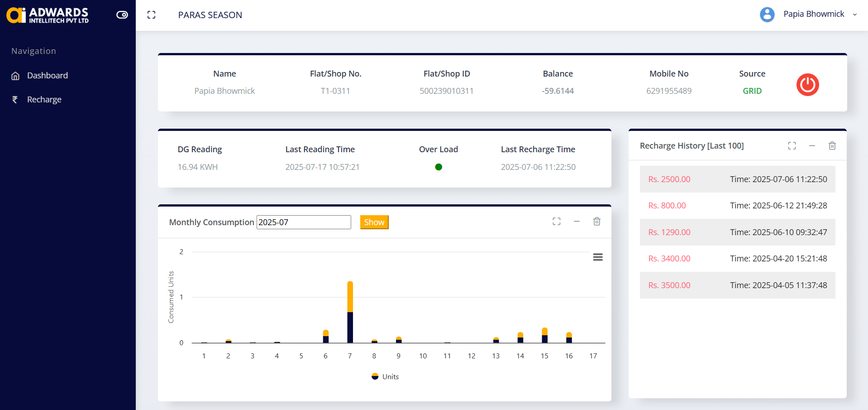Image resolution: width=868 pixels, height=410 pixels.
Task: Maximize the Recharge History card
Action: pos(792,146)
